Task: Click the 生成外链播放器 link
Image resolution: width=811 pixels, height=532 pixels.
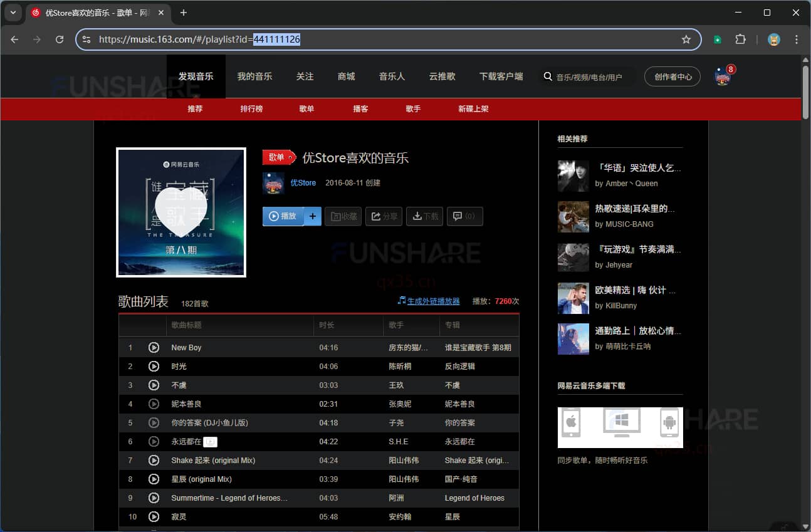Action: coord(432,301)
